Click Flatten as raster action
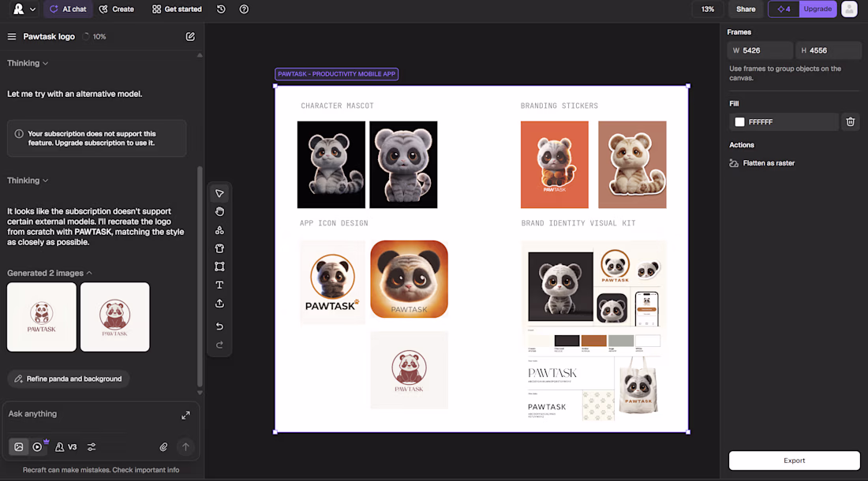 [762, 163]
